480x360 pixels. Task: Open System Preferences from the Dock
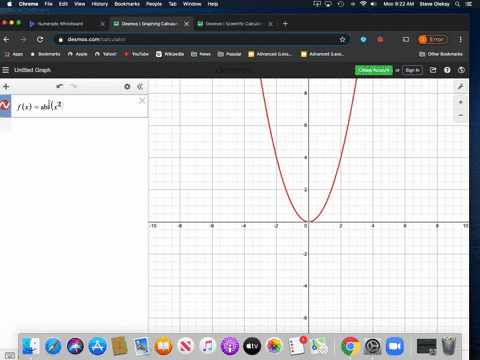(372, 346)
